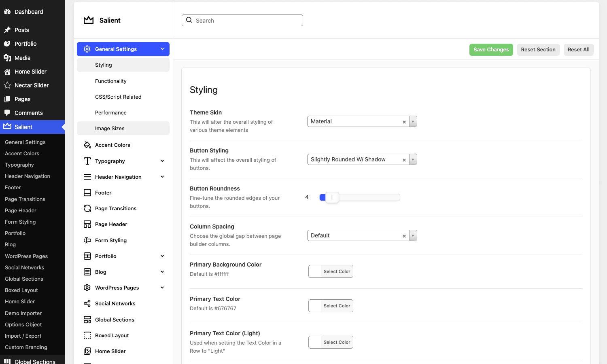Click the Reset Section button
The height and width of the screenshot is (364, 607).
pyautogui.click(x=538, y=50)
